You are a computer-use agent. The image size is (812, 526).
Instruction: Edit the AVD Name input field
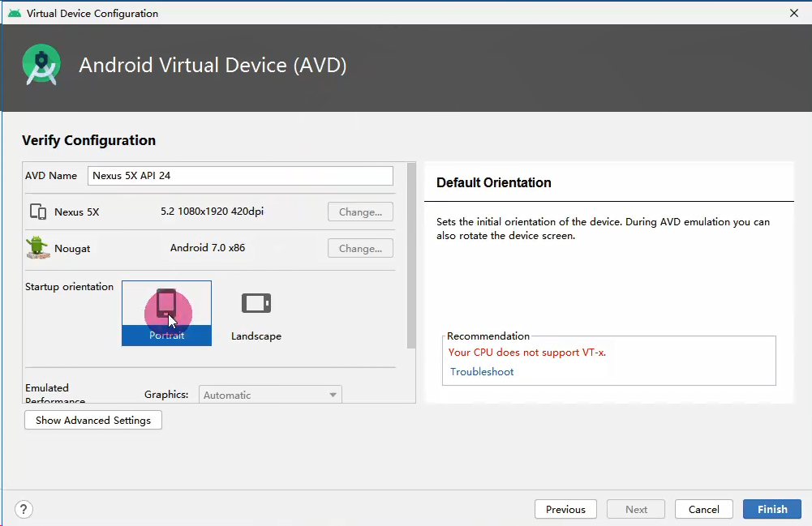[x=240, y=176]
